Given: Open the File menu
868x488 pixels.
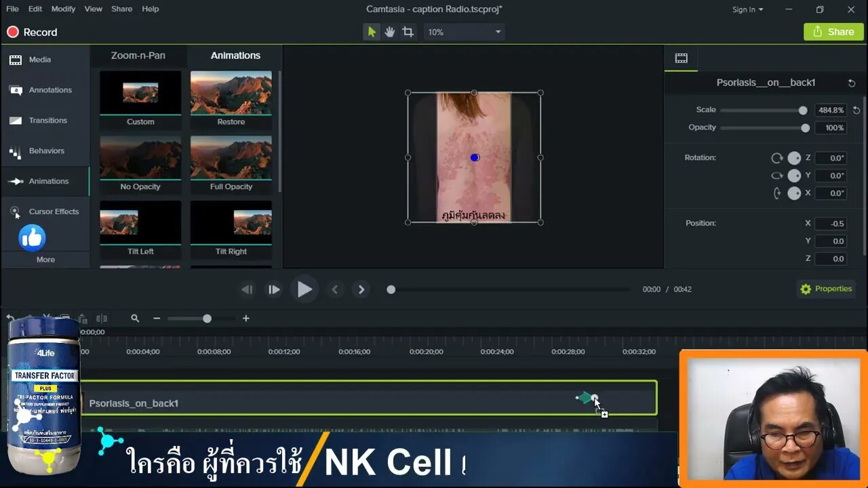Looking at the screenshot, I should (12, 9).
